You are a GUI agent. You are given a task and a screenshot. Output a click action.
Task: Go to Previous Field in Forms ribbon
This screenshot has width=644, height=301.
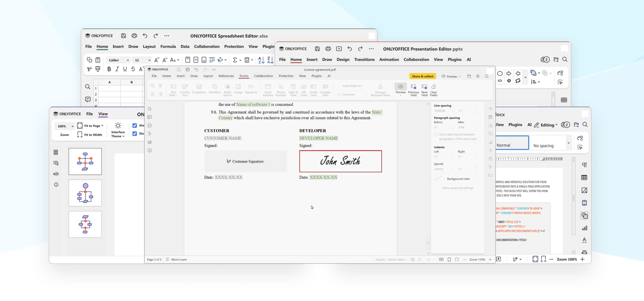pyautogui.click(x=413, y=90)
